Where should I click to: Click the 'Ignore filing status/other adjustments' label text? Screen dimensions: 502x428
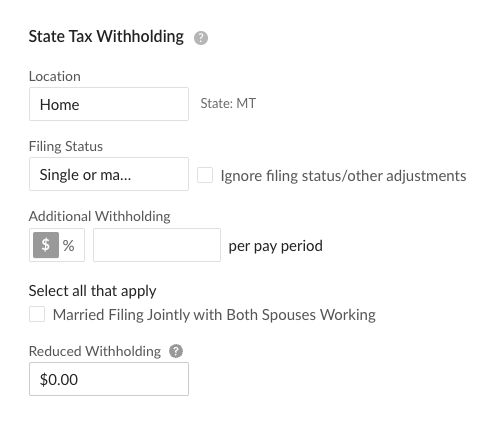(x=343, y=176)
